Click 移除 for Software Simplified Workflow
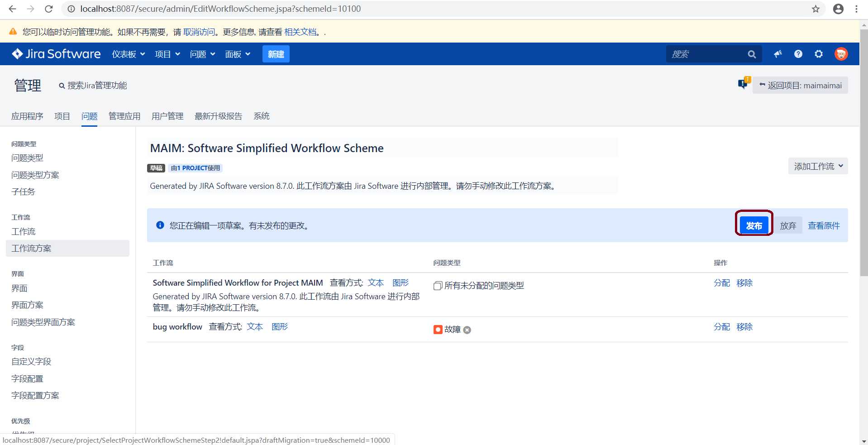868x445 pixels. click(x=744, y=282)
